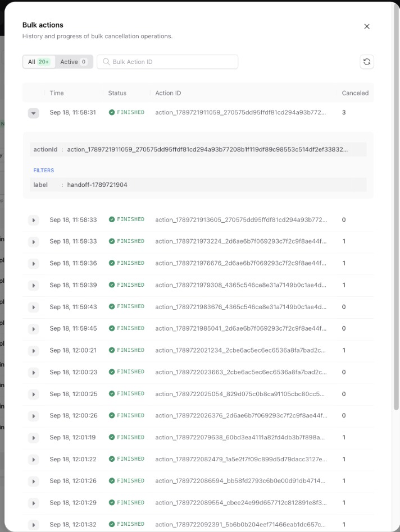Click action ID action_1789722082479
This screenshot has height=532, width=400.
click(241, 459)
